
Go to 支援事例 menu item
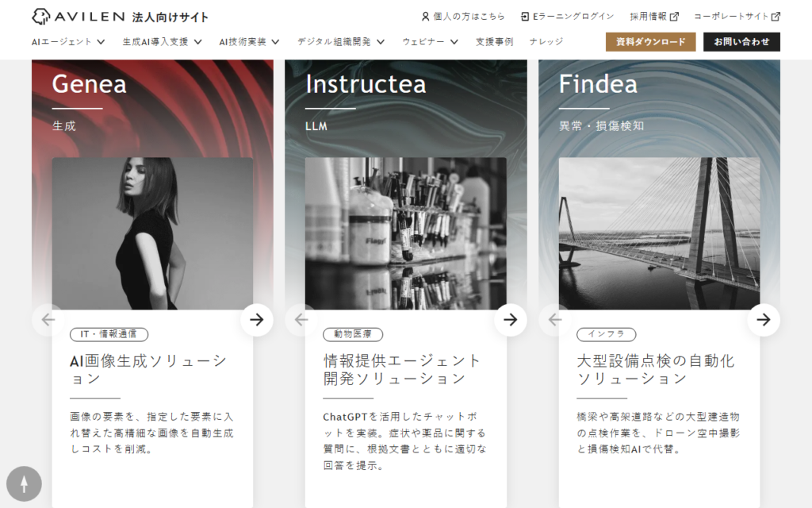[494, 42]
